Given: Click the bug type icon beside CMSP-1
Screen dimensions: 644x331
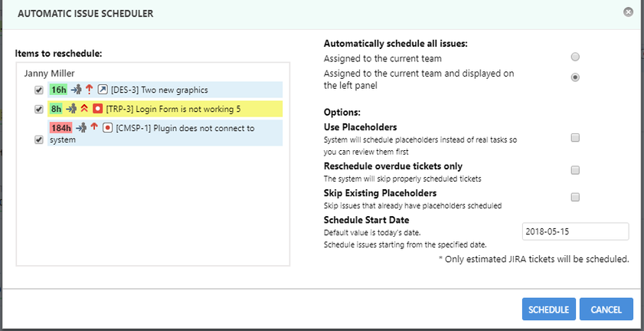Looking at the screenshot, I should click(108, 128).
